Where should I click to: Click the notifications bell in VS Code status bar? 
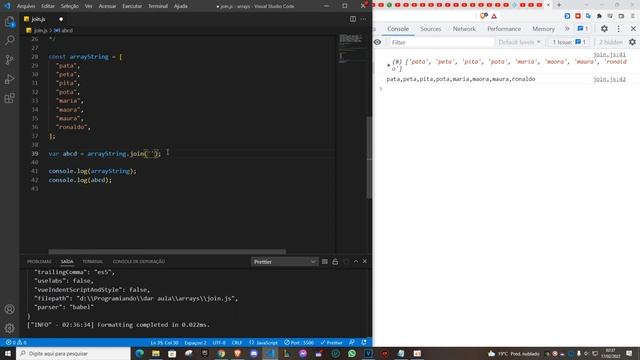(364, 342)
